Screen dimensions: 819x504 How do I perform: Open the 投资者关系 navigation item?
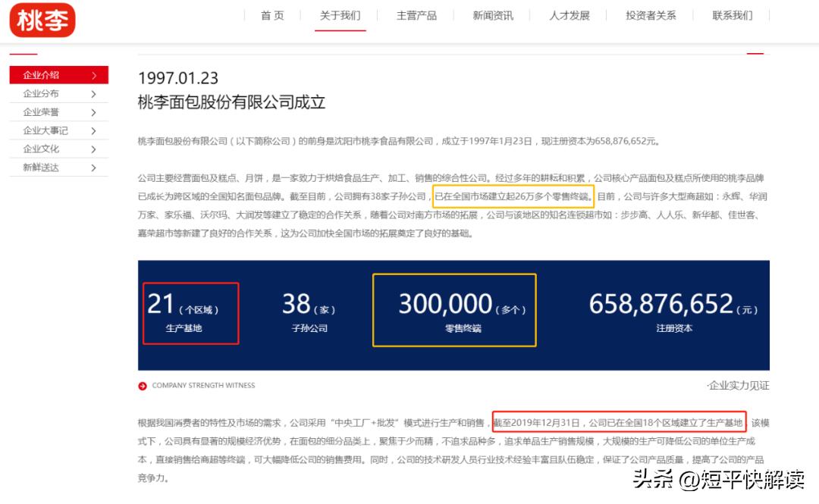(651, 14)
